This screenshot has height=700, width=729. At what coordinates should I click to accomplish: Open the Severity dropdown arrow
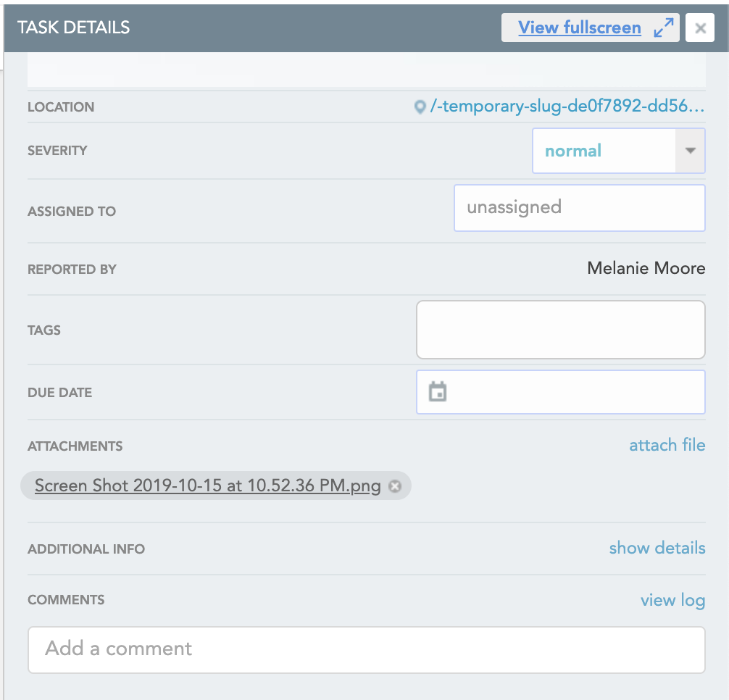pyautogui.click(x=690, y=151)
